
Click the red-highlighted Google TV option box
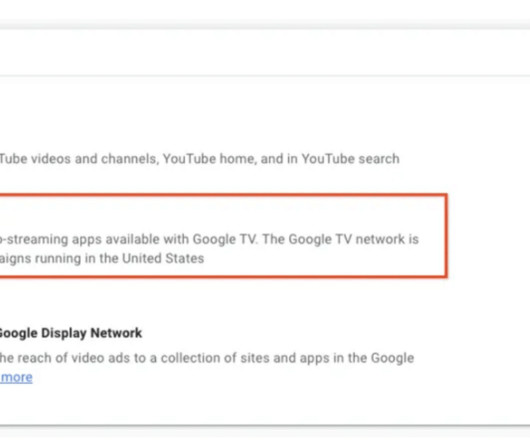click(x=223, y=236)
